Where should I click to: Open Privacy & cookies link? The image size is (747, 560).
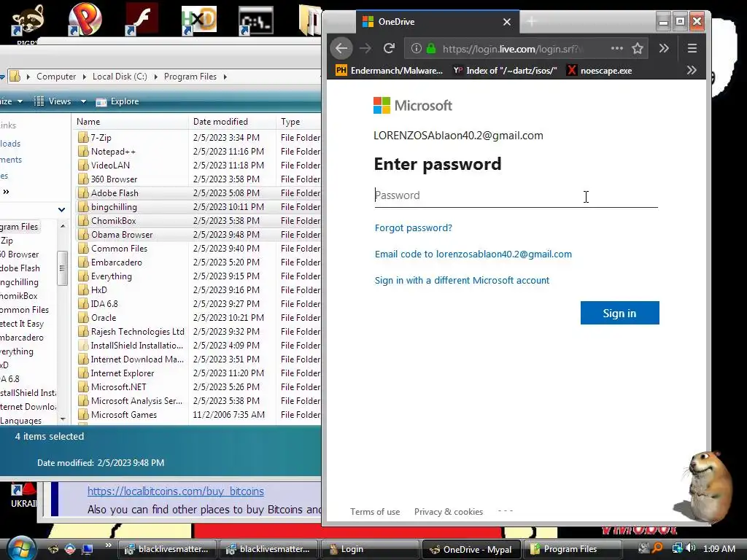point(449,511)
